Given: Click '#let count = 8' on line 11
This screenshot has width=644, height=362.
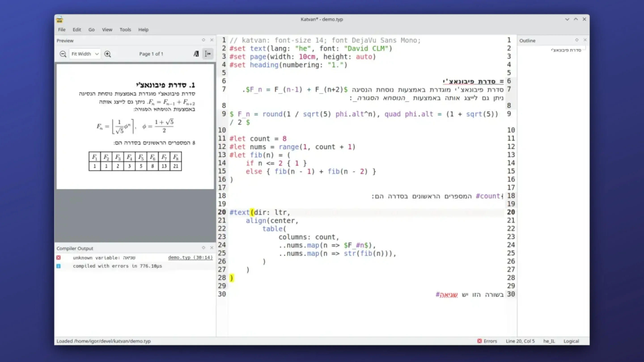Looking at the screenshot, I should 258,139.
